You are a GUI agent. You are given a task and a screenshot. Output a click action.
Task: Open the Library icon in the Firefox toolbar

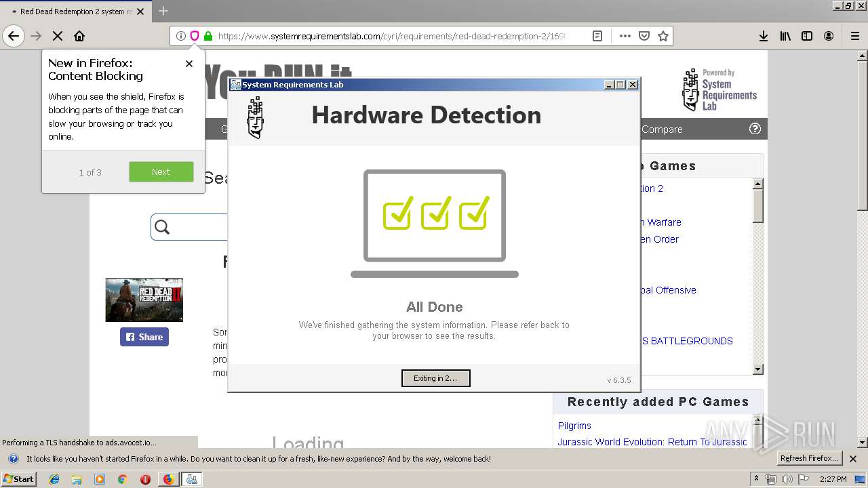coord(785,36)
